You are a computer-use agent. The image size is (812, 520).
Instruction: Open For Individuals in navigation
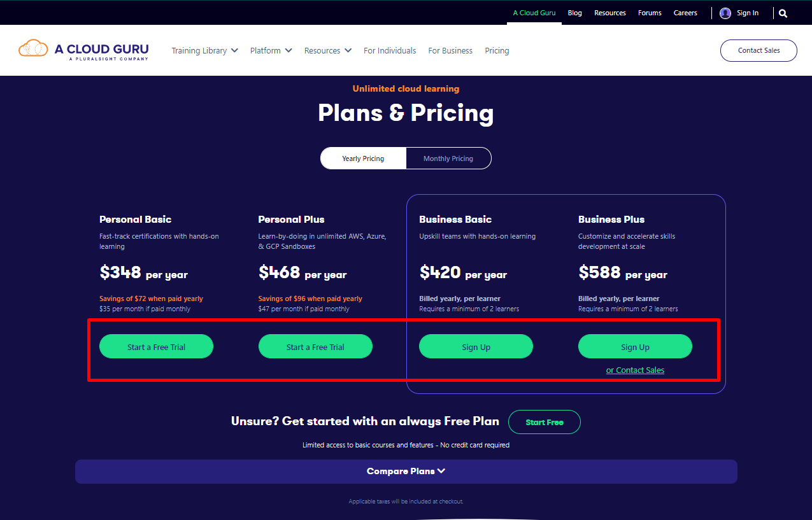[x=390, y=50]
